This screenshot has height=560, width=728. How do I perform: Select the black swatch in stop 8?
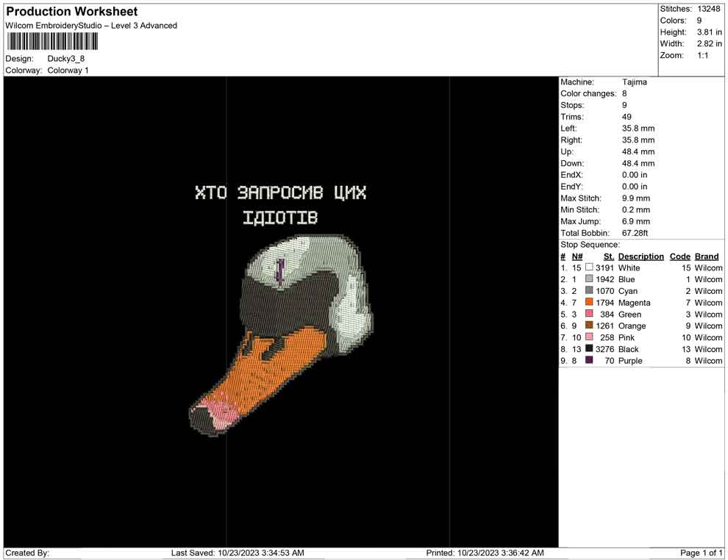click(x=589, y=349)
